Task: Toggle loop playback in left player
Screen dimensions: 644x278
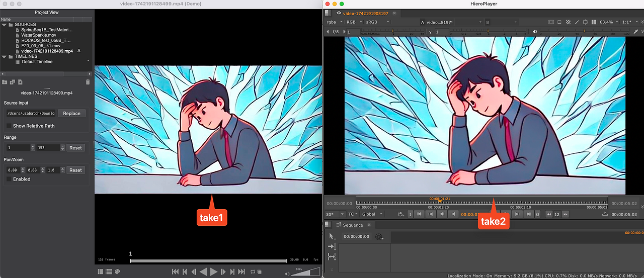Action: coord(253,271)
